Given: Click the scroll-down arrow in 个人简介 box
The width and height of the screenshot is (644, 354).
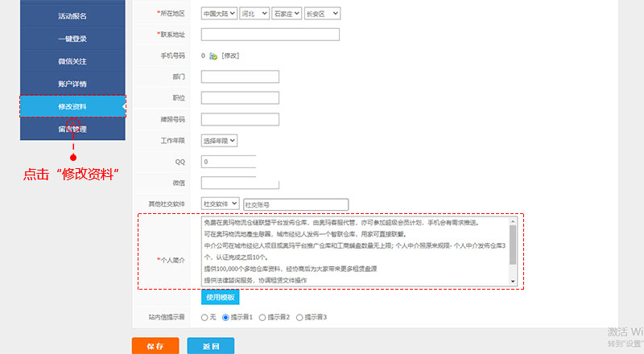Looking at the screenshot, I should click(x=514, y=282).
